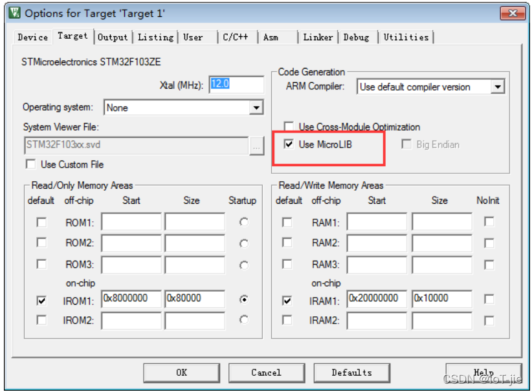Click the IROM1 Start field 0x8000000

coord(131,299)
